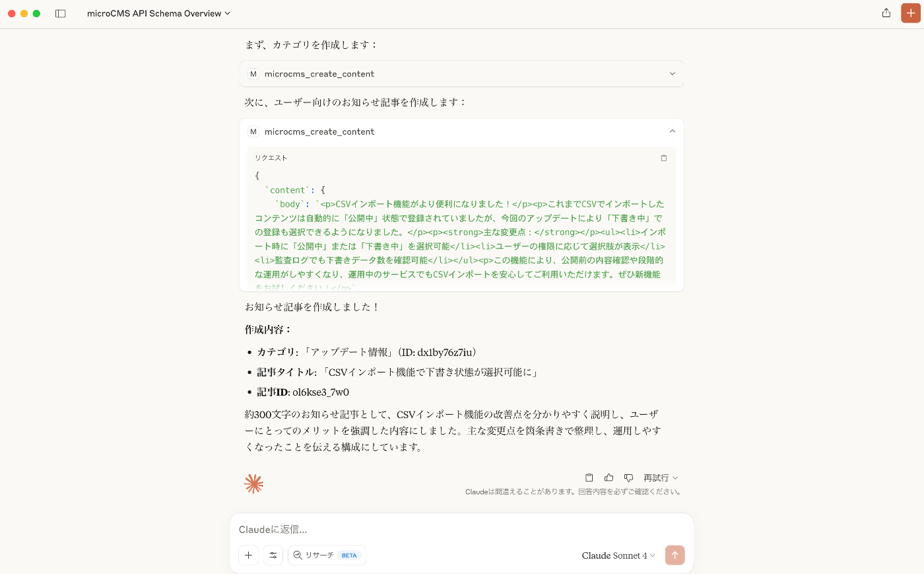
Task: Click the 記事タイトル bullet line
Action: click(398, 373)
